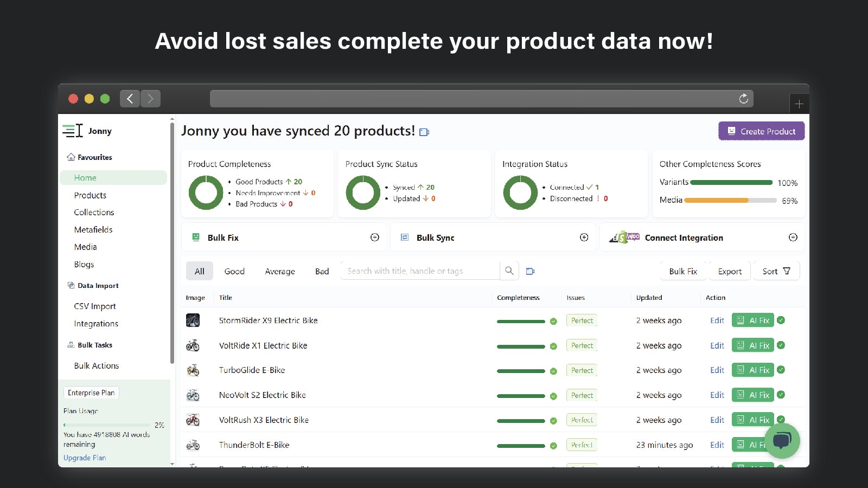Click the search magnifier icon
This screenshot has width=868, height=488.
click(x=509, y=271)
